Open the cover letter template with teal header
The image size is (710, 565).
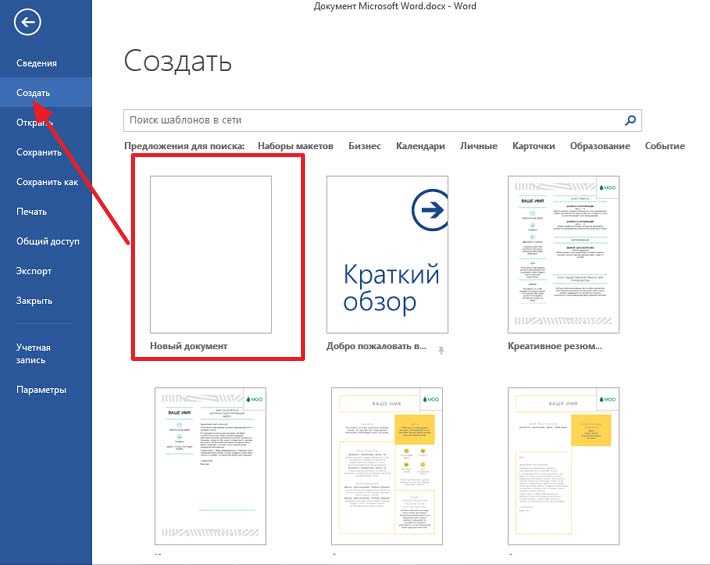tap(211, 466)
